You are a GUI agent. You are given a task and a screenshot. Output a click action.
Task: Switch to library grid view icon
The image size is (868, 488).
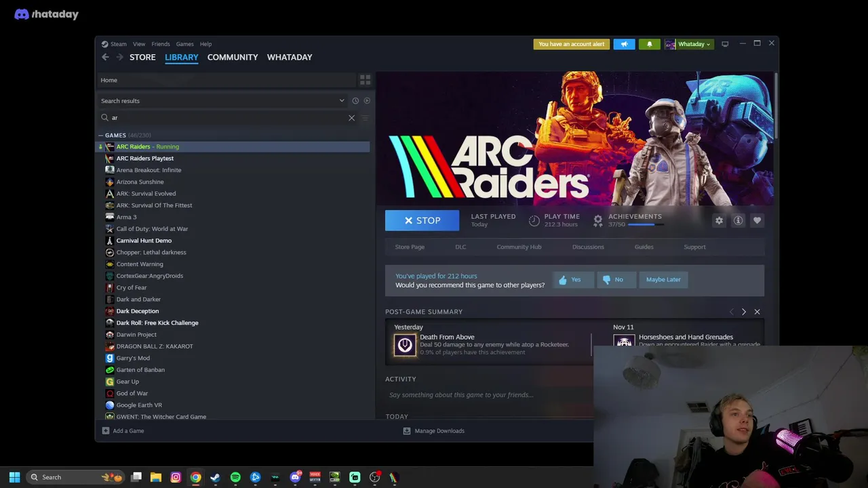point(365,80)
